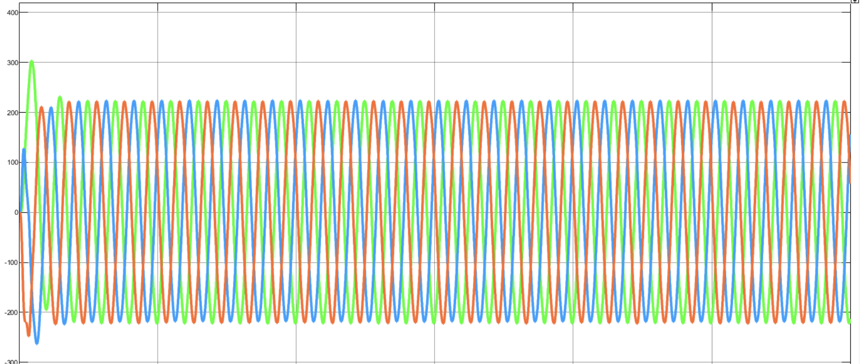Click the -100 y-axis tick label
Screen dimensions: 868x364
point(11,262)
